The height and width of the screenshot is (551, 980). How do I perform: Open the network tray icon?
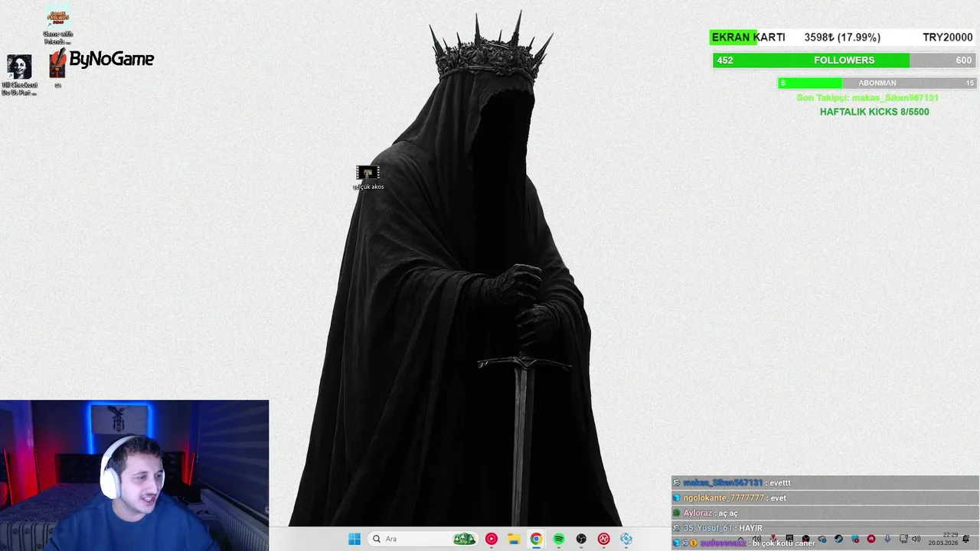903,539
